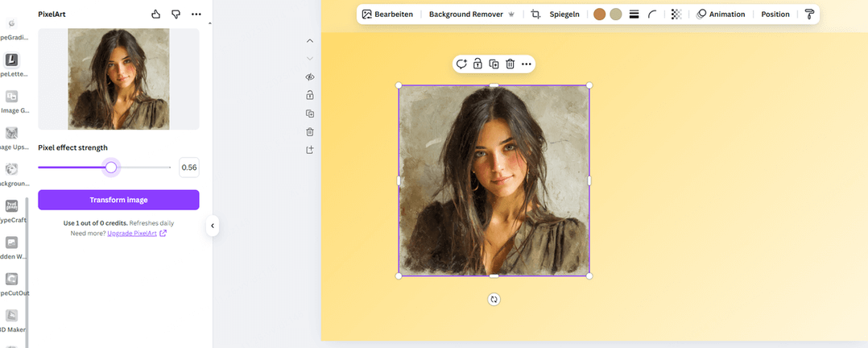Delete the selected image using the floating trash icon

[x=510, y=64]
